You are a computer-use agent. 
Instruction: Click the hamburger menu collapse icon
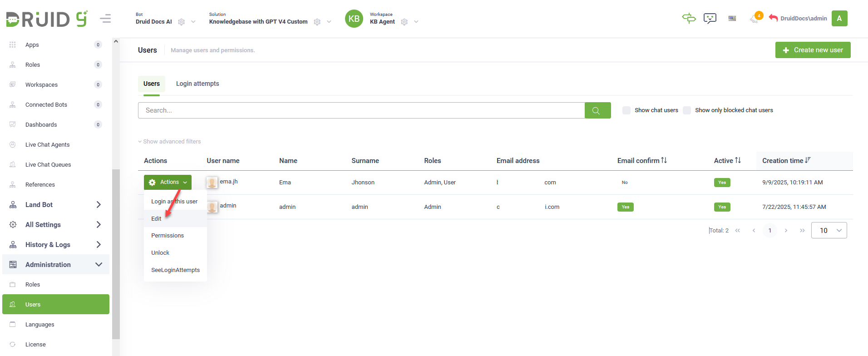point(105,19)
